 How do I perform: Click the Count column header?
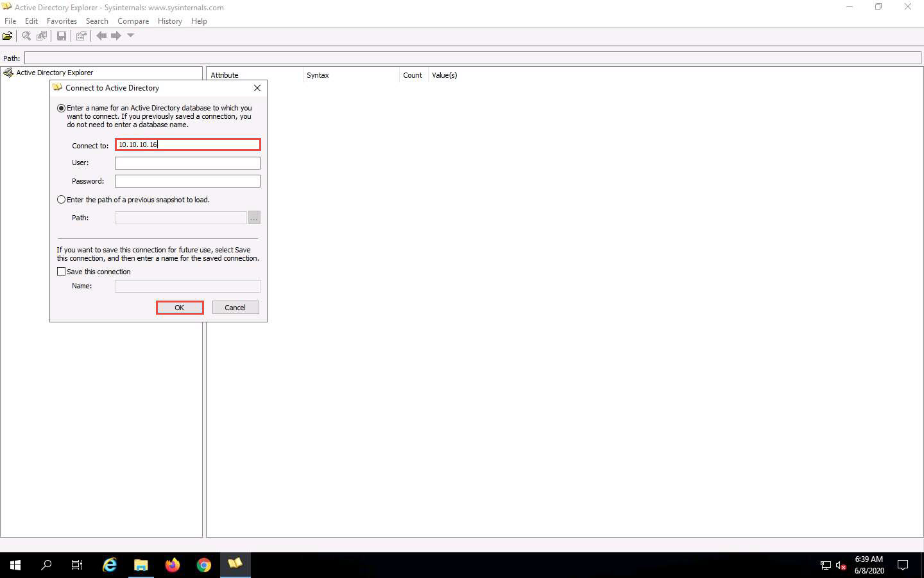413,75
